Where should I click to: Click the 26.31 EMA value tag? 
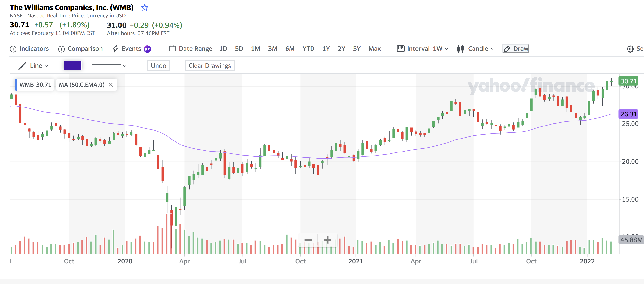click(x=628, y=114)
